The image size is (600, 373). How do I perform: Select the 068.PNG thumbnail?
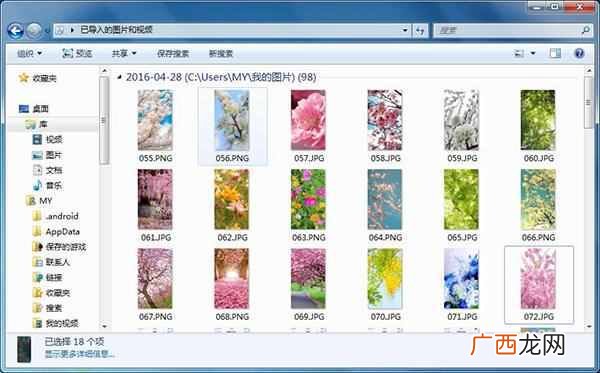point(232,279)
